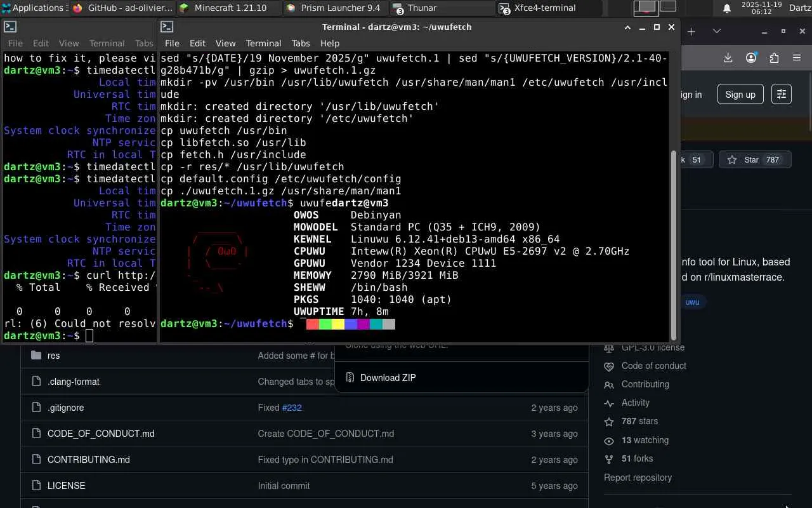Open the Firefox downloads panel

pos(728,58)
